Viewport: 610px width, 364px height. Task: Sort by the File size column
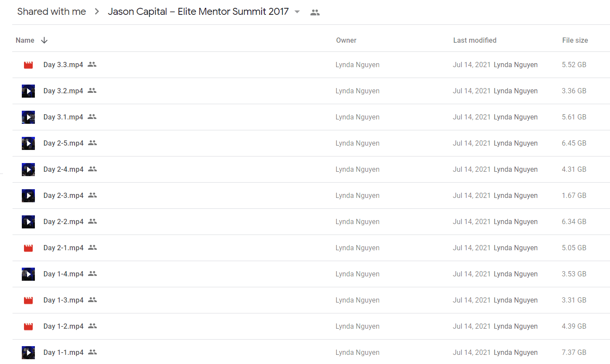point(575,40)
